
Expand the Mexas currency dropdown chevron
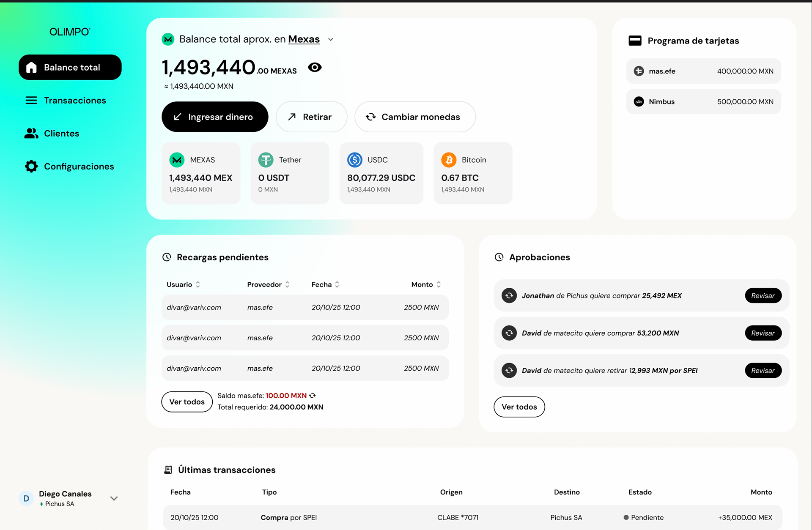(331, 39)
